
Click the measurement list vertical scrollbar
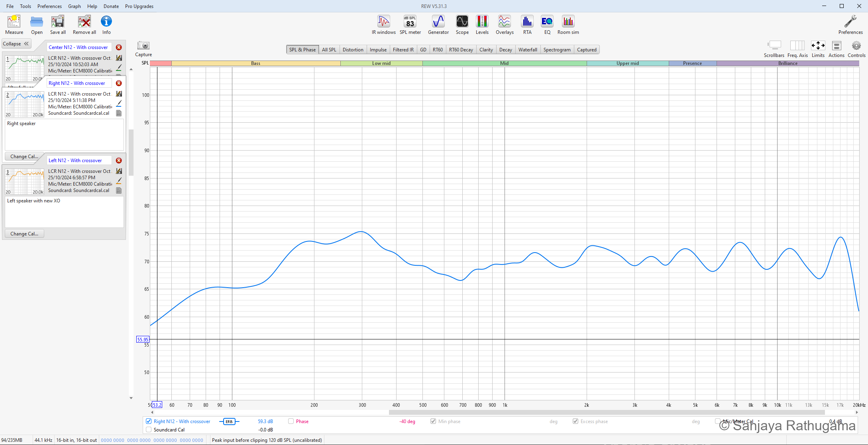point(131,153)
